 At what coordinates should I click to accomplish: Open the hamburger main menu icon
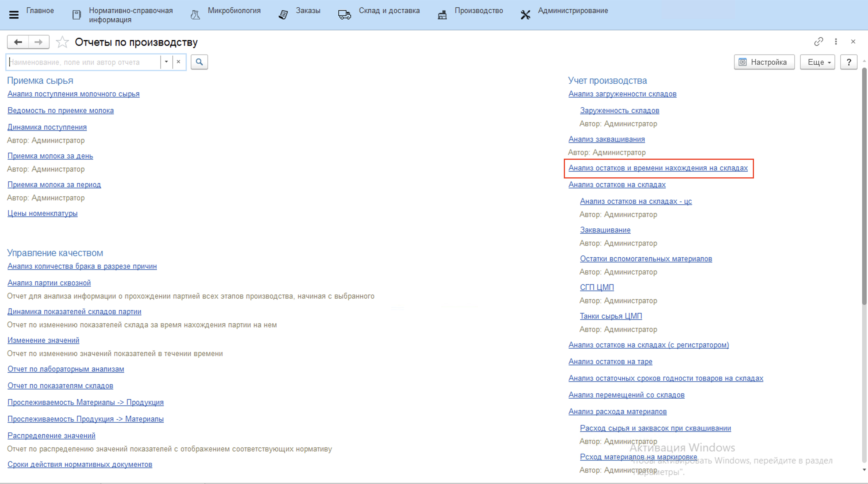tap(14, 15)
